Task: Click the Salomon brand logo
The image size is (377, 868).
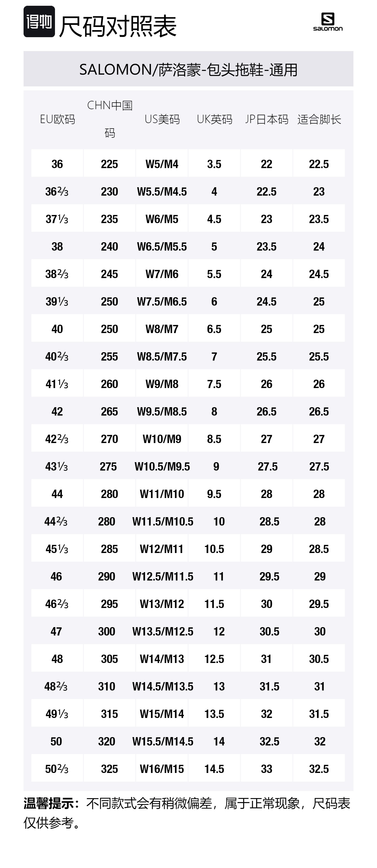Action: tap(328, 22)
